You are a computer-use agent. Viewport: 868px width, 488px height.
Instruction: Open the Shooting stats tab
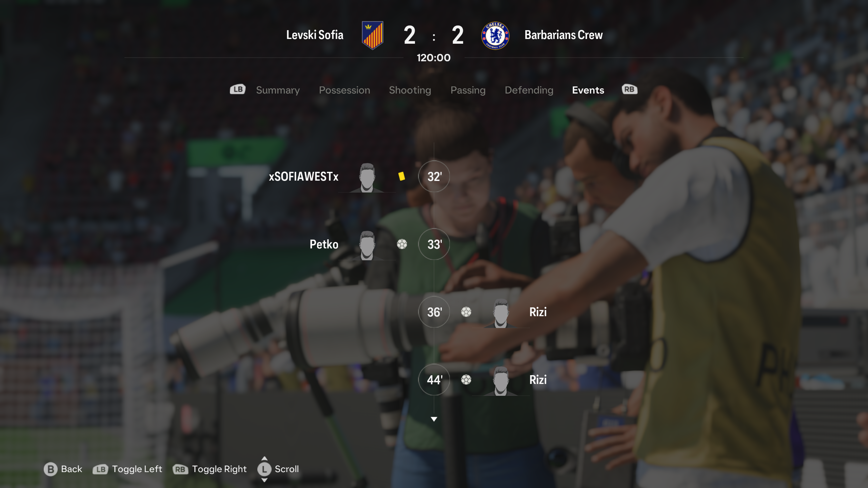tap(410, 90)
